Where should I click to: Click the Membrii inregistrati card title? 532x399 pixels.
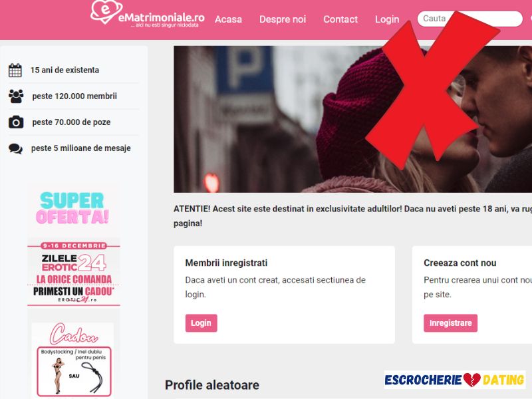pos(226,263)
